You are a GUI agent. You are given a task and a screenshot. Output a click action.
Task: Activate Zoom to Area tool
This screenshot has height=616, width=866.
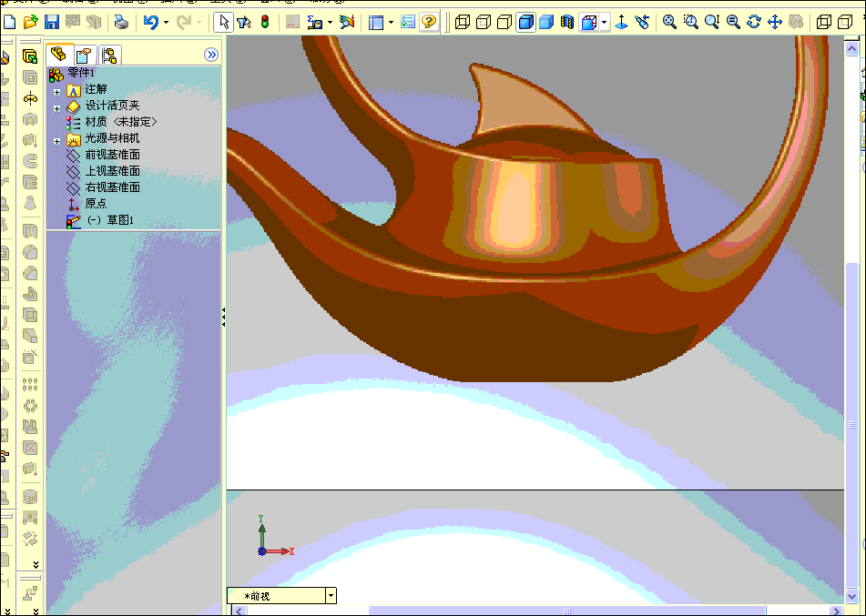[690, 22]
